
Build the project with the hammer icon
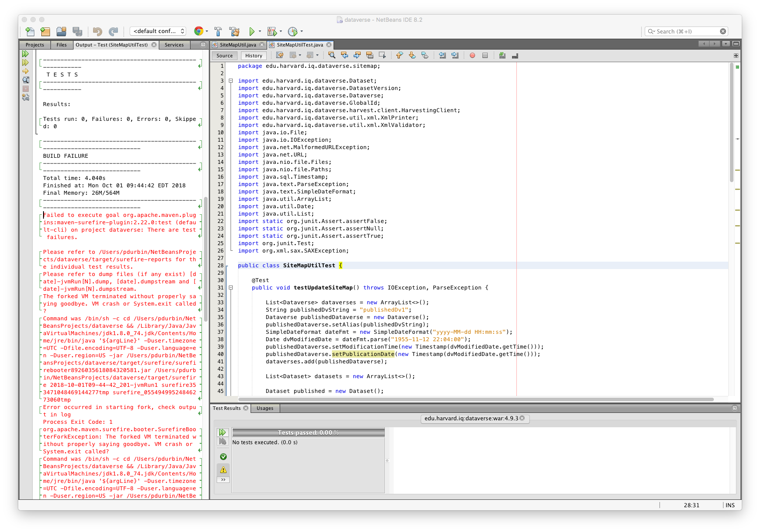218,31
